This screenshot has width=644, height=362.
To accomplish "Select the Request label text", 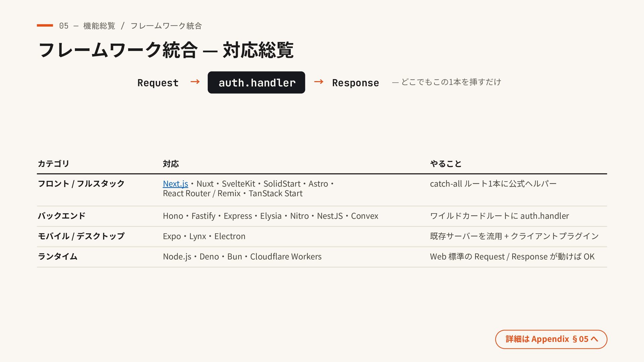I will click(x=158, y=83).
